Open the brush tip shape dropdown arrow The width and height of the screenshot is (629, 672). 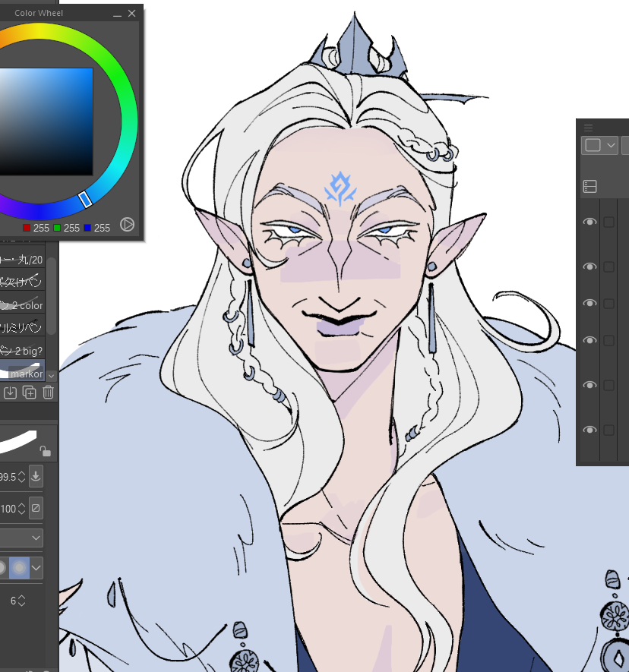point(36,568)
